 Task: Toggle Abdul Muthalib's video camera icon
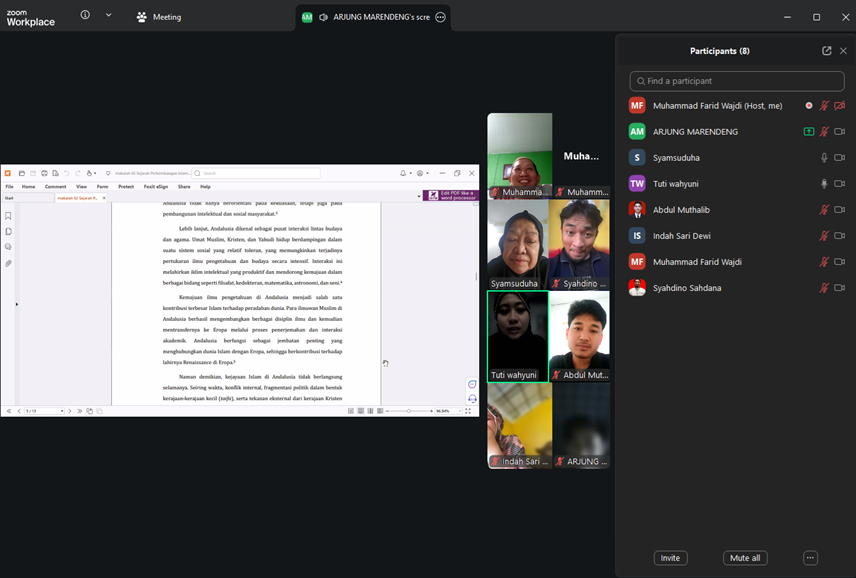click(840, 210)
